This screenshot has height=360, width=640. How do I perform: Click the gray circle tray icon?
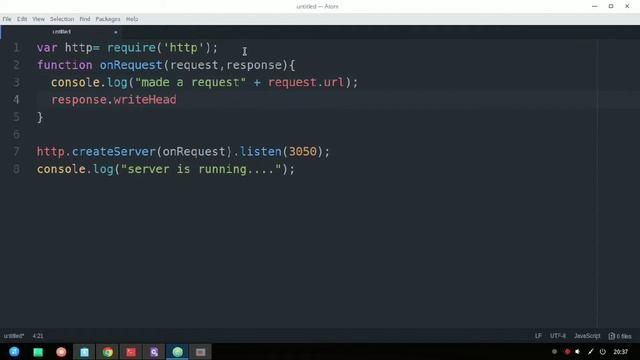[554, 352]
